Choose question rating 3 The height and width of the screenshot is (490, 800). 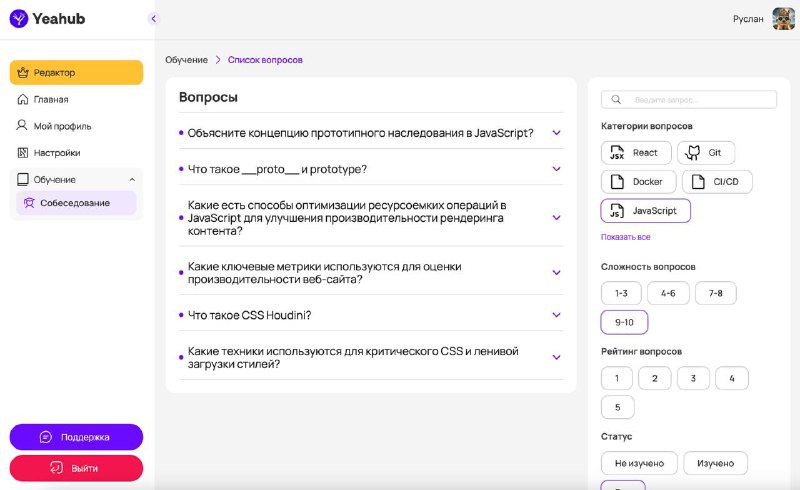coord(693,378)
